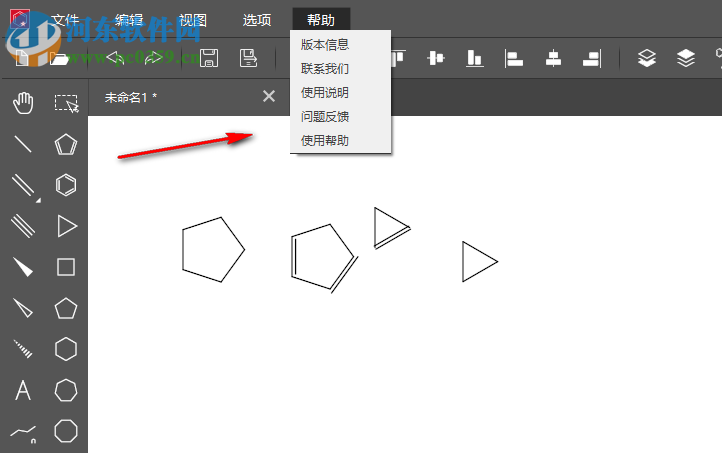Open the 编辑 menu
The width and height of the screenshot is (722, 453).
pos(128,20)
